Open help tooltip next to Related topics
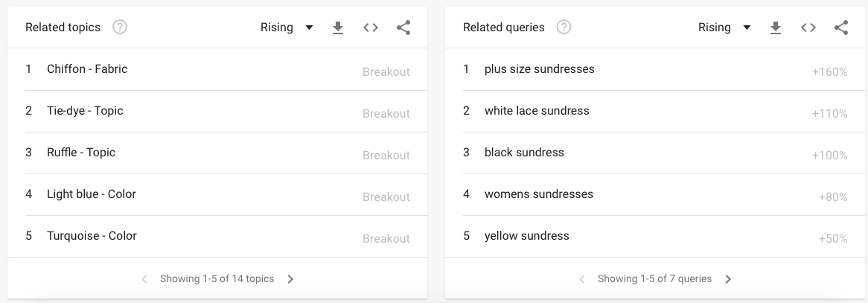The width and height of the screenshot is (868, 303). pyautogui.click(x=120, y=27)
